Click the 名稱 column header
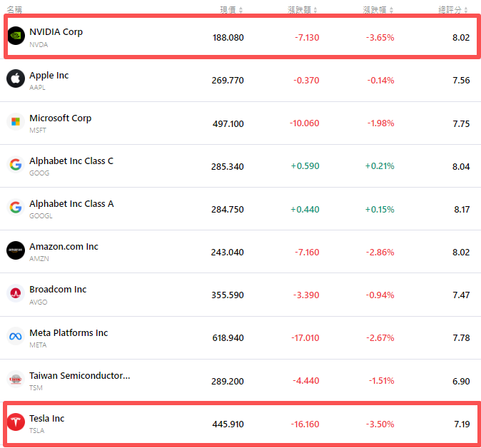This screenshot has height=448, width=481. [14, 10]
